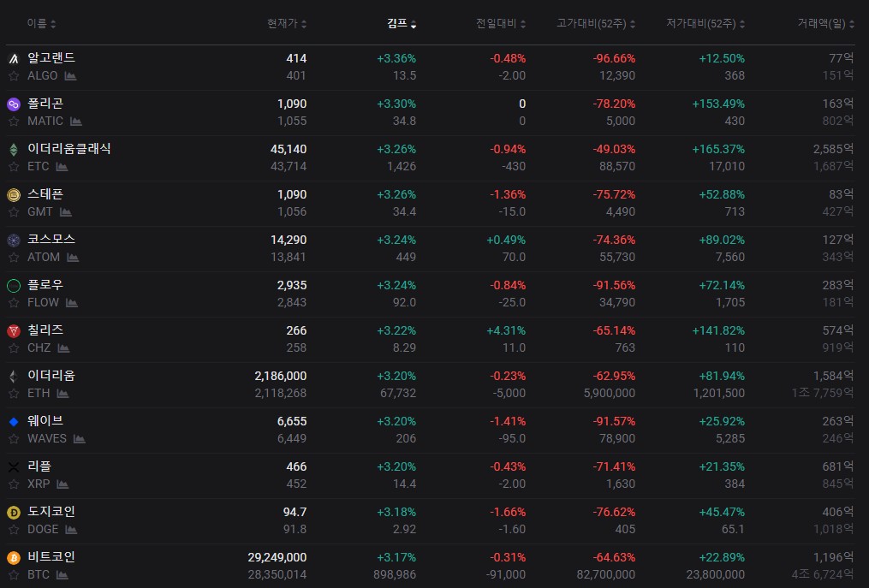
Task: Click the 이더리움 ETH coin logo
Action: (x=14, y=377)
